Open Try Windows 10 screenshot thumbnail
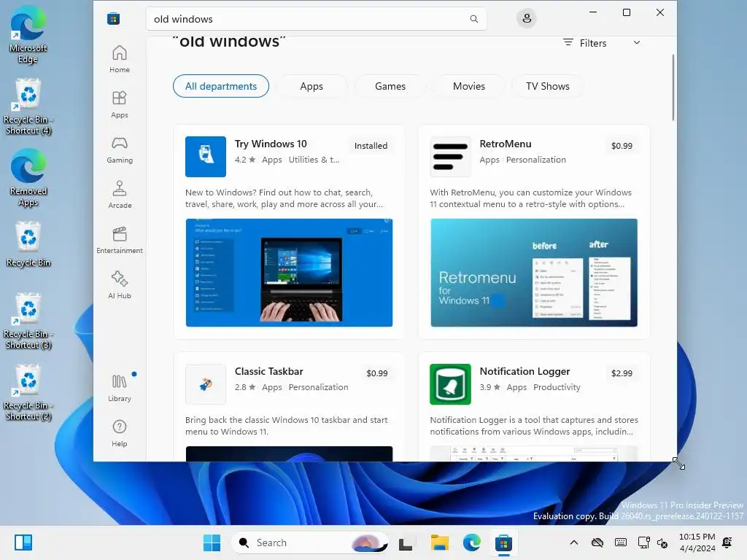Viewport: 747px width, 560px height. (x=289, y=273)
